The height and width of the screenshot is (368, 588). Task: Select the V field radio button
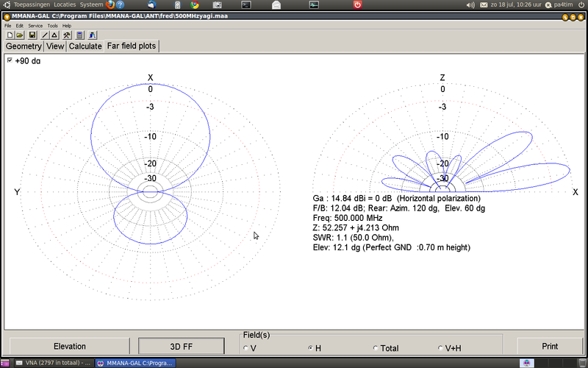[246, 348]
